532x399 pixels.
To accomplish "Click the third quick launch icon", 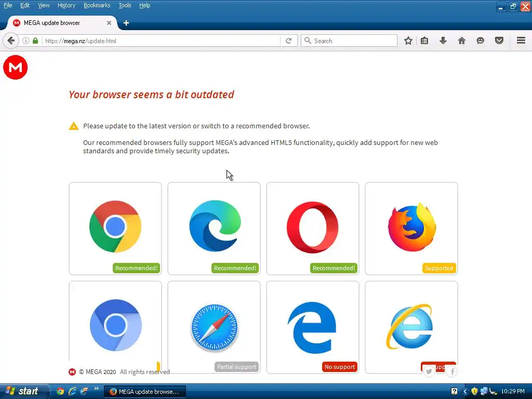I will pos(84,391).
